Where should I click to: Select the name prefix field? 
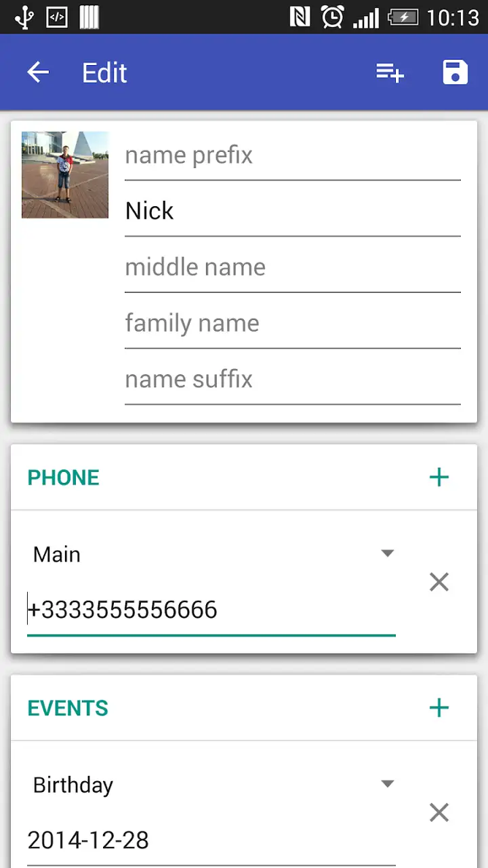293,155
